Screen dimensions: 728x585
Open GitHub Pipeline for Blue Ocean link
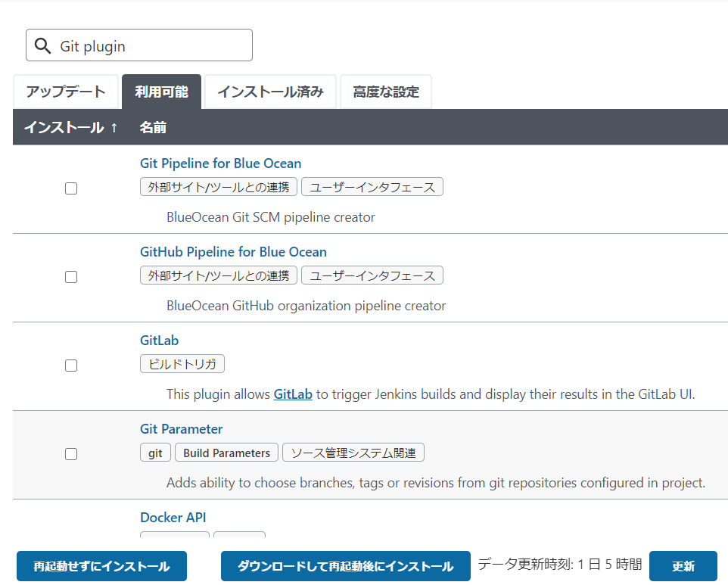point(233,252)
